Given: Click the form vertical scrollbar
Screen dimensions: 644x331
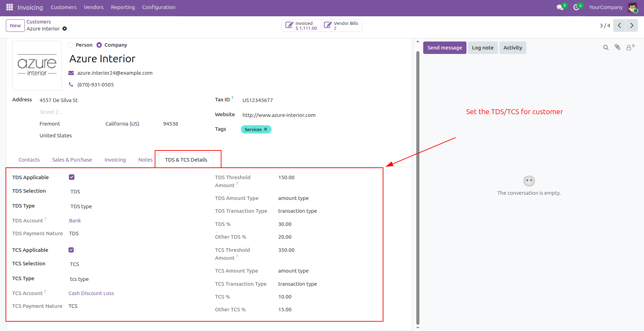Looking at the screenshot, I should (x=418, y=189).
